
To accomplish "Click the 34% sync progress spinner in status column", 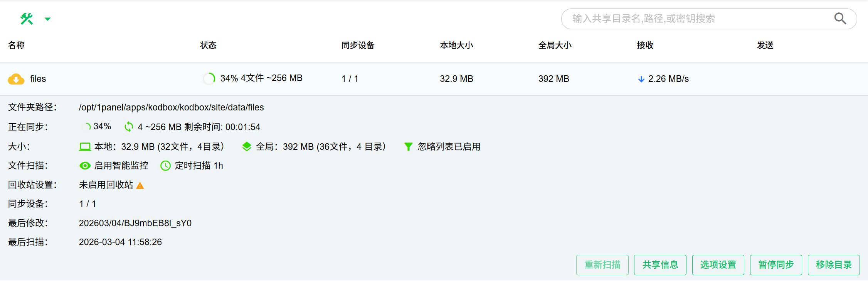I will pos(209,78).
